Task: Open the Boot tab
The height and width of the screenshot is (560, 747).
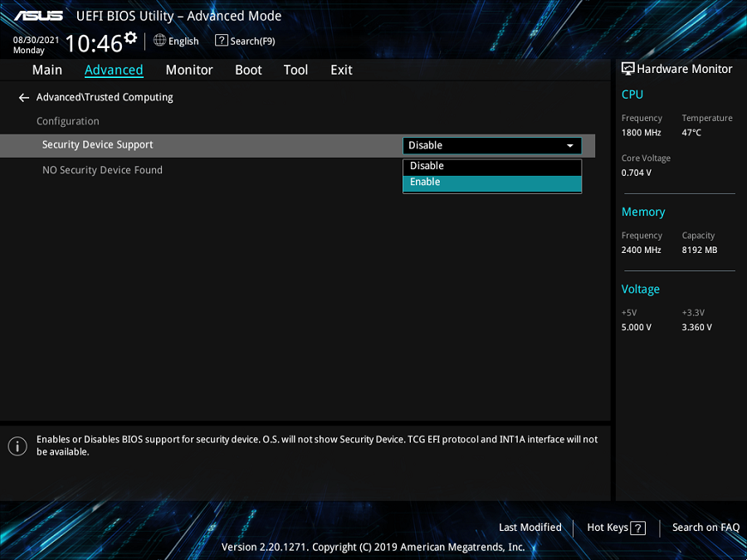Action: pyautogui.click(x=248, y=70)
